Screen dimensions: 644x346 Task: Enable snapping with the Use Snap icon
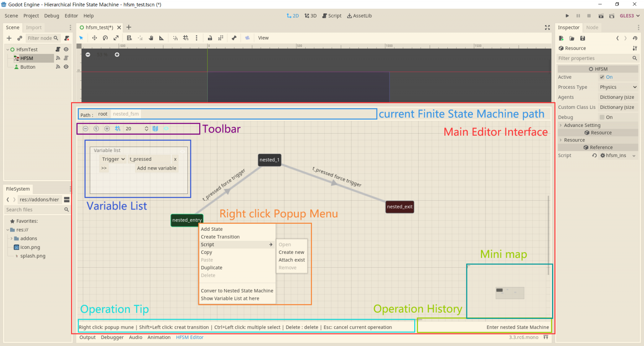pyautogui.click(x=174, y=38)
